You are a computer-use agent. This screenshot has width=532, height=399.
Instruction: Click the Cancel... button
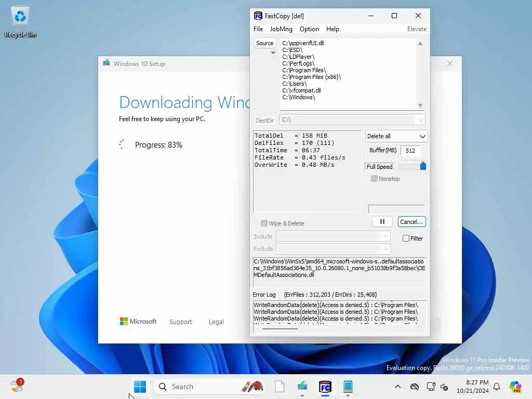click(411, 221)
